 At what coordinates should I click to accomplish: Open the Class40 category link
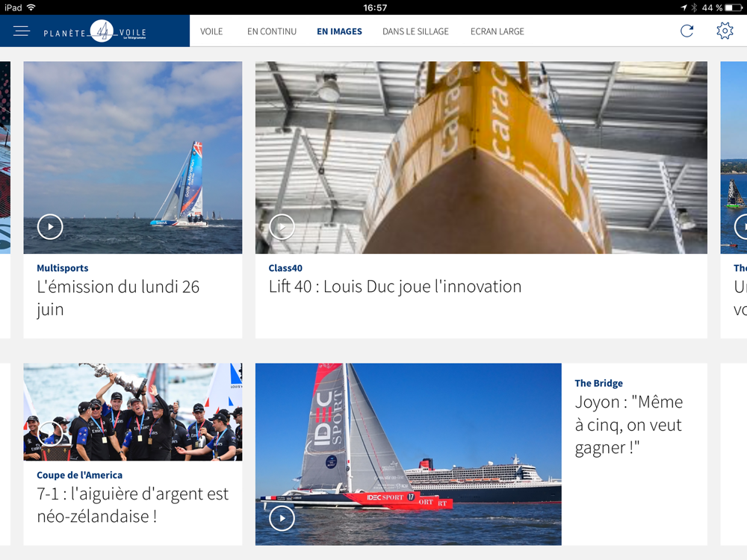point(285,268)
